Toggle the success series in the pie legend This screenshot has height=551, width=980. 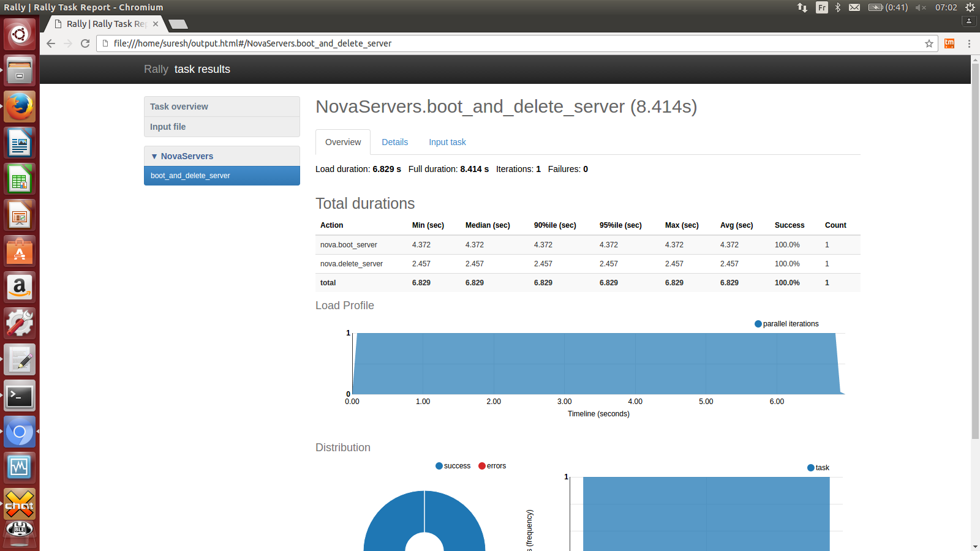click(x=453, y=466)
